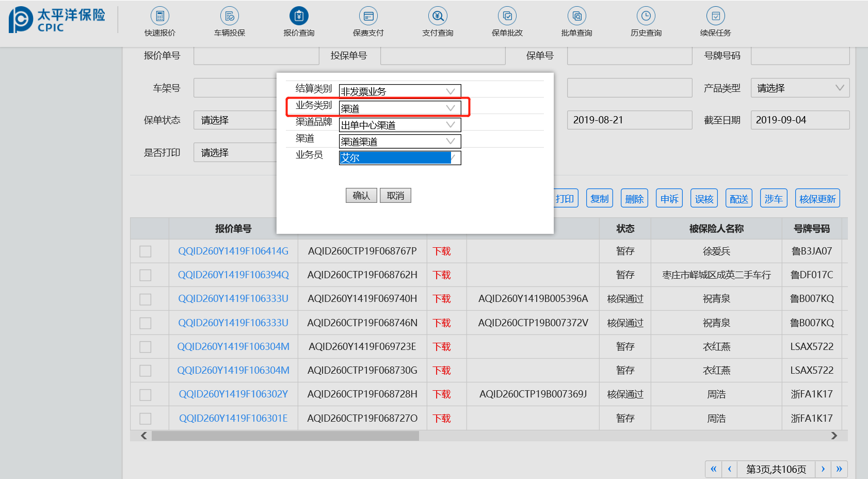Open the 支付查询 payment query icon
Viewport: 868px width, 479px height.
pyautogui.click(x=438, y=16)
